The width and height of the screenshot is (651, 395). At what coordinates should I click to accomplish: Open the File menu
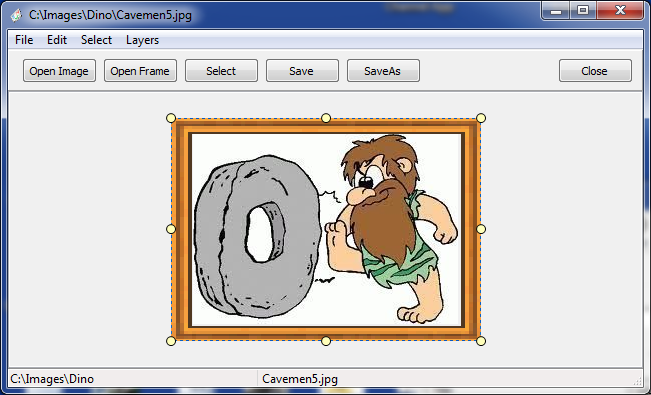click(24, 40)
